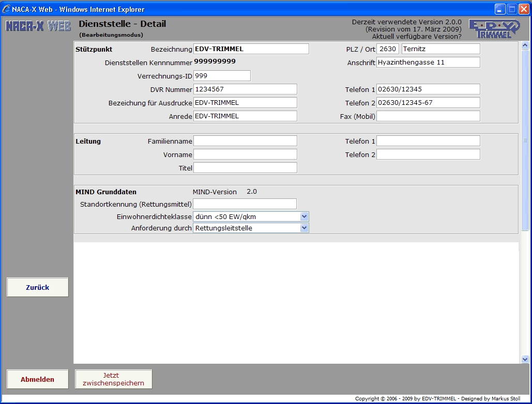532x404 pixels.
Task: Click the 'Stützpunkt' section label
Action: 94,49
